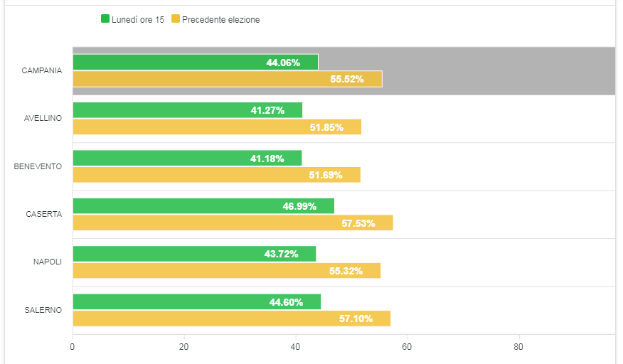The width and height of the screenshot is (623, 364).
Task: Select the SALERNO axis label
Action: tap(44, 310)
